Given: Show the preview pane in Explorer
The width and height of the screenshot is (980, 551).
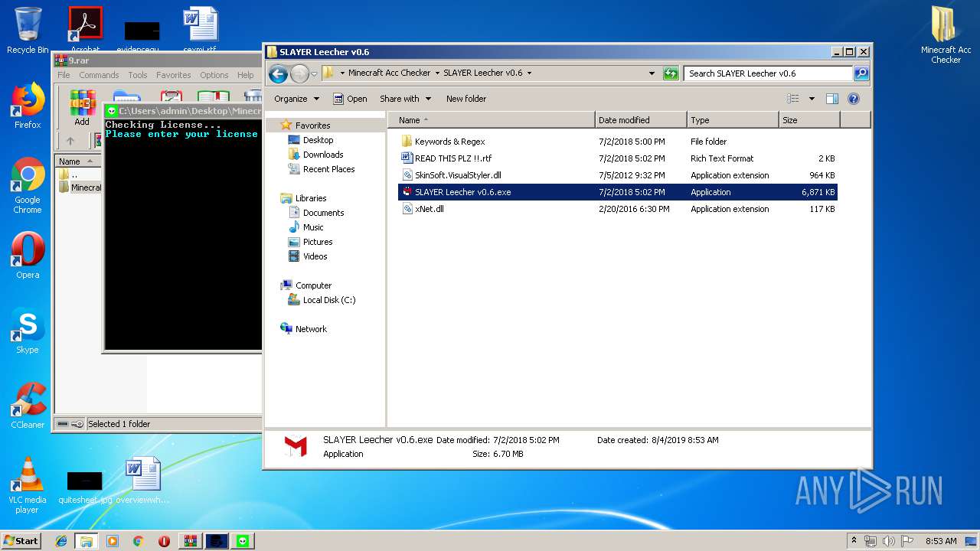Looking at the screenshot, I should (x=832, y=99).
